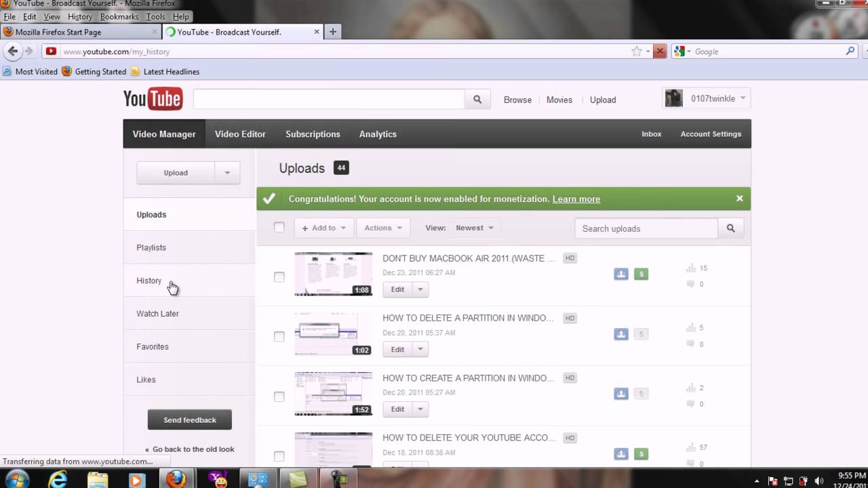Screen dimensions: 868x488
Task: Click the bookmark star in address bar
Action: [x=636, y=51]
